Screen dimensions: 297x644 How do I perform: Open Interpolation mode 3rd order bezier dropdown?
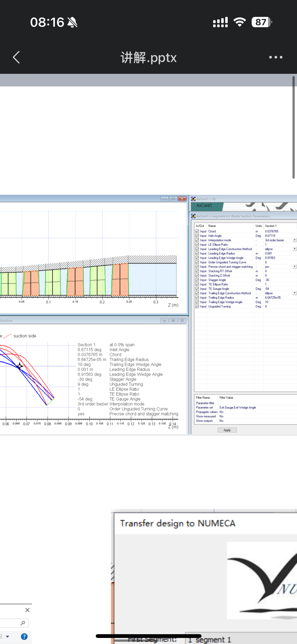[x=294, y=240]
